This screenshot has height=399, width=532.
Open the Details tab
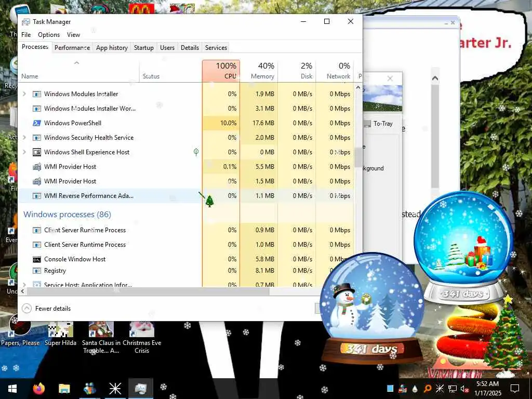point(190,47)
